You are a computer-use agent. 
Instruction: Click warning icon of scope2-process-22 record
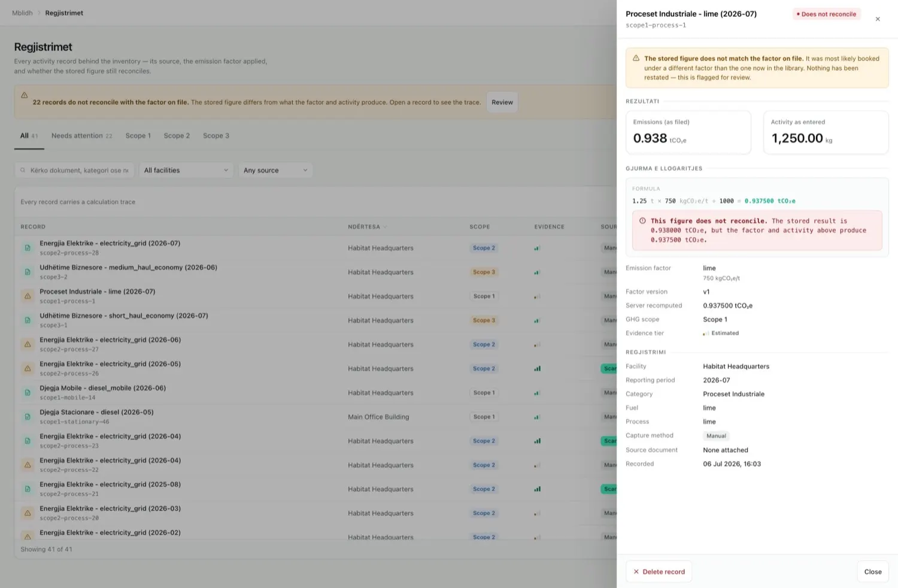tap(28, 465)
